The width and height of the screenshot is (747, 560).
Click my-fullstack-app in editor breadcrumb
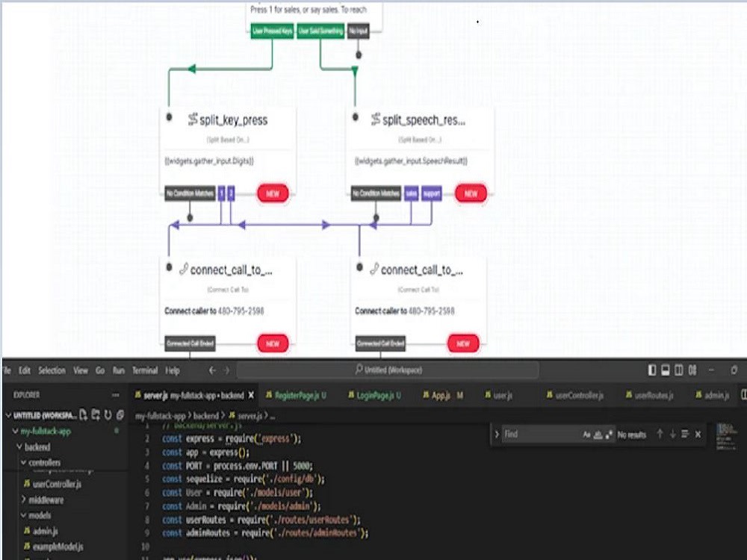(x=161, y=416)
